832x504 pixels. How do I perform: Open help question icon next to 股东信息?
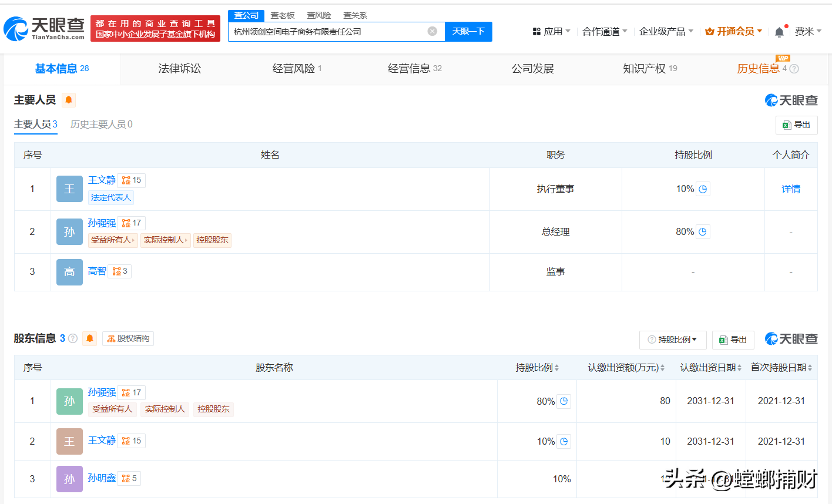pos(73,338)
